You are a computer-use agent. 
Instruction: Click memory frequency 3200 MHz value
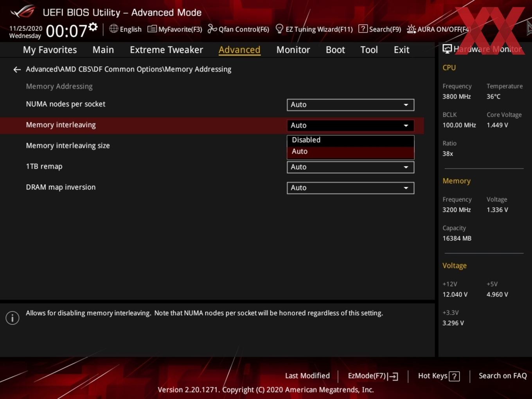pyautogui.click(x=457, y=210)
